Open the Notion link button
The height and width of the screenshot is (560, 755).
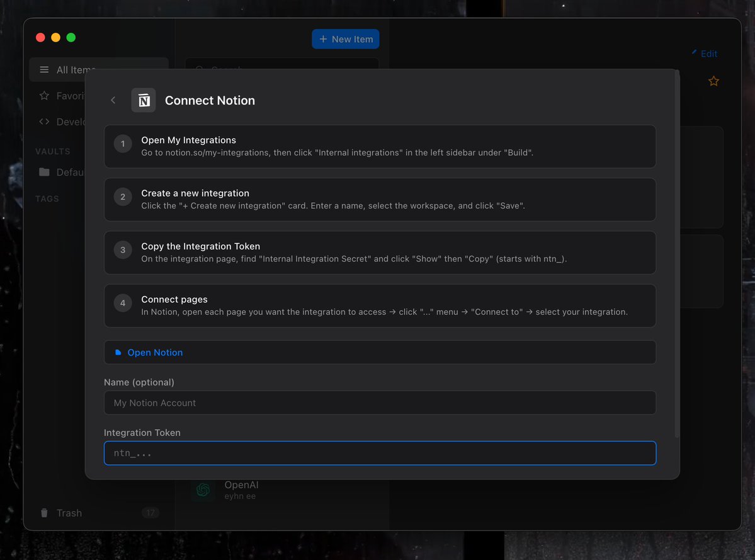380,353
